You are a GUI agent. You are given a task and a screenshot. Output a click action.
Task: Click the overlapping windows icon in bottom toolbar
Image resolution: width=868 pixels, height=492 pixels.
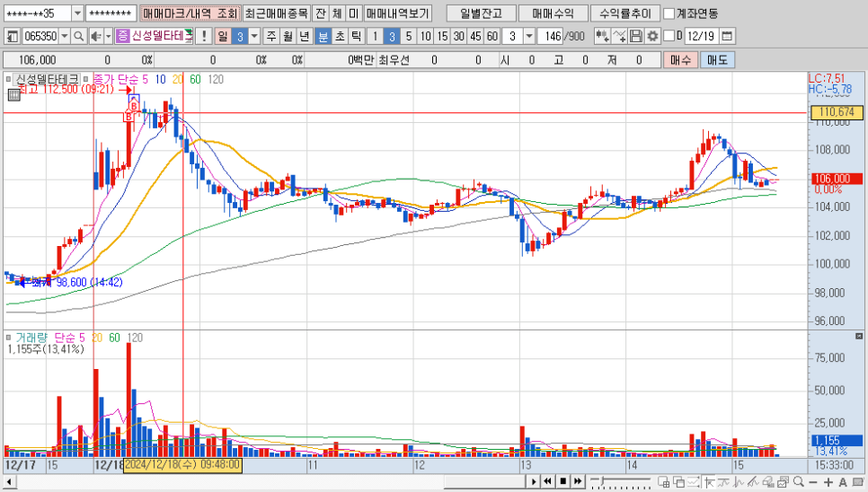click(679, 482)
